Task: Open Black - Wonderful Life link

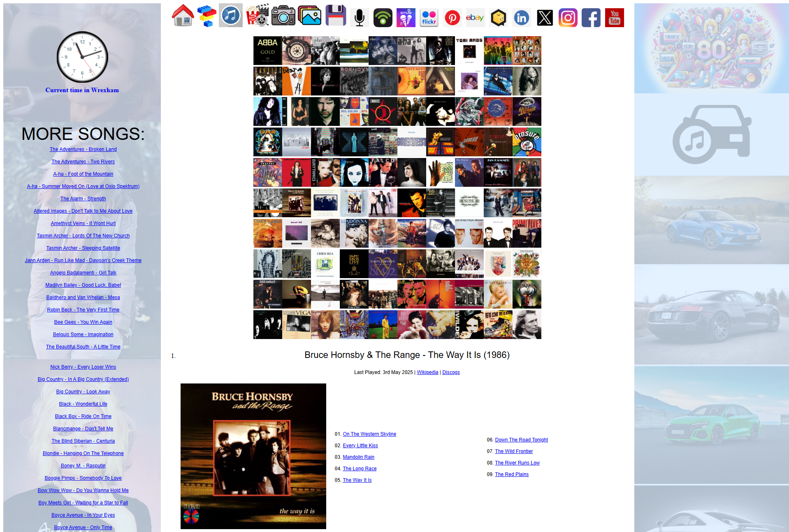Action: coord(83,404)
